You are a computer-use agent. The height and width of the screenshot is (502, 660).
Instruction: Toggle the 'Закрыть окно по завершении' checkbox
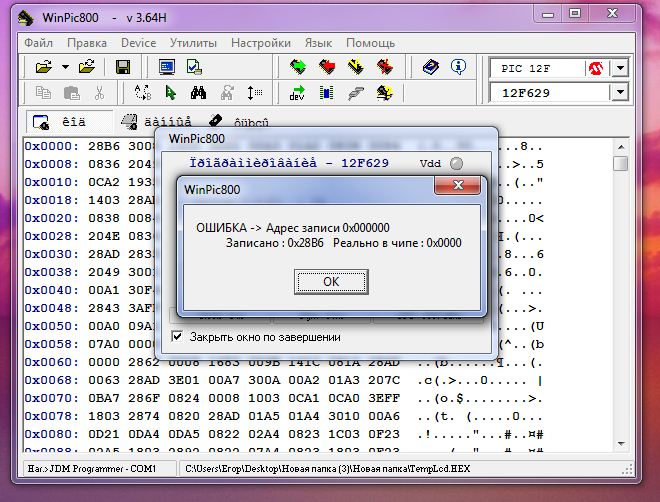[x=178, y=337]
